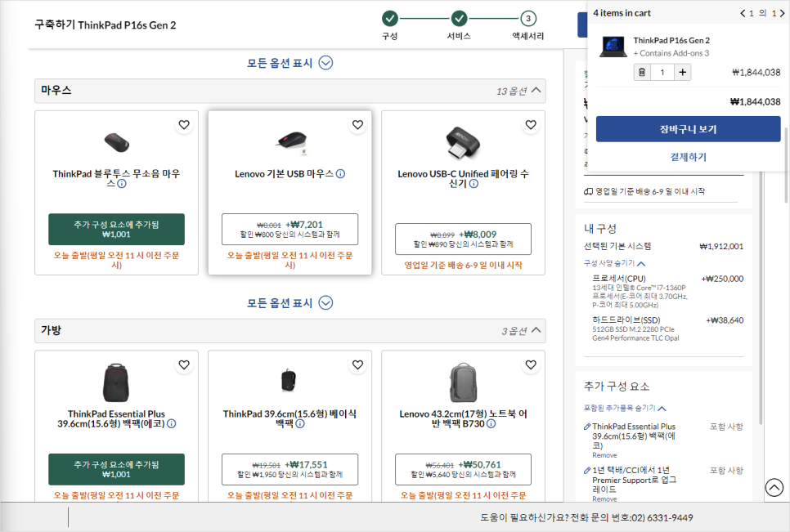Increase cart quantity with plus button

tap(682, 72)
